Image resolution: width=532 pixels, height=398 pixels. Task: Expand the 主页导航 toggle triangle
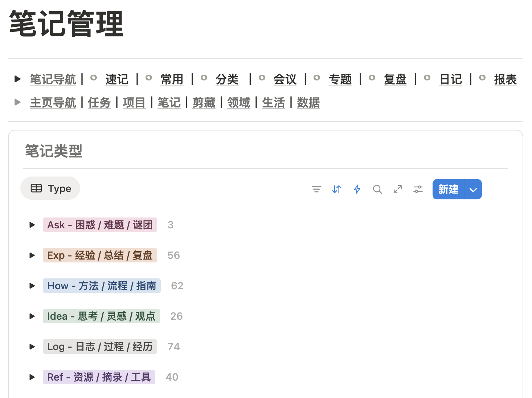(x=17, y=103)
